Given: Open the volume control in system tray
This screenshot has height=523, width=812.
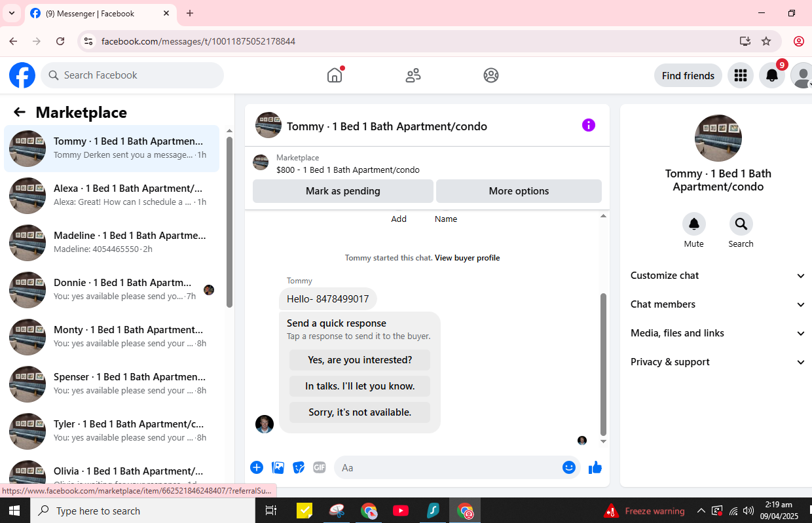Looking at the screenshot, I should (749, 511).
